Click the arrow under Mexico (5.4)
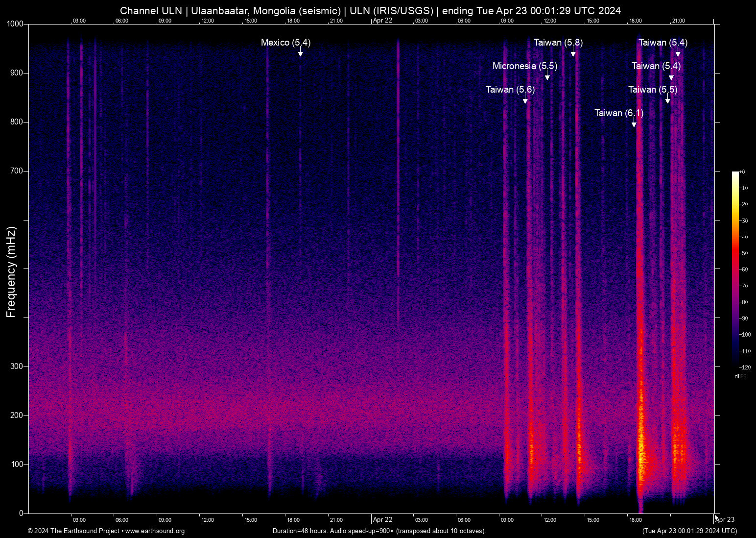This screenshot has height=538, width=756. click(300, 53)
